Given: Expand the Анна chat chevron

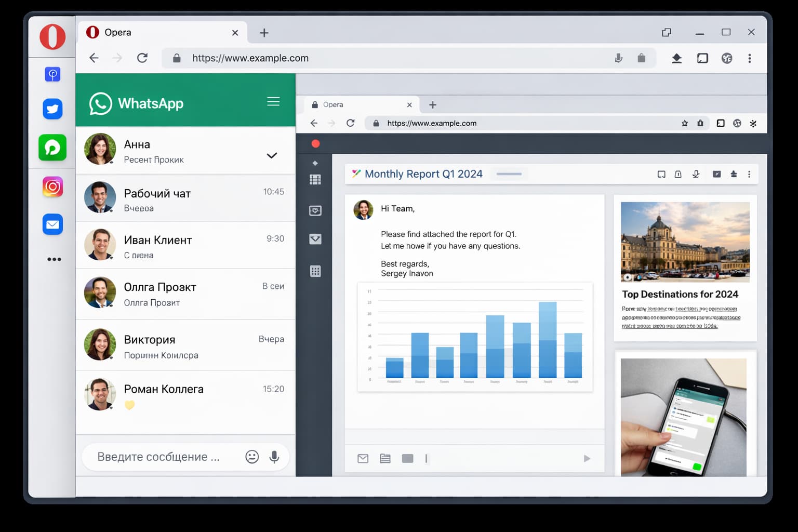Looking at the screenshot, I should 272,155.
